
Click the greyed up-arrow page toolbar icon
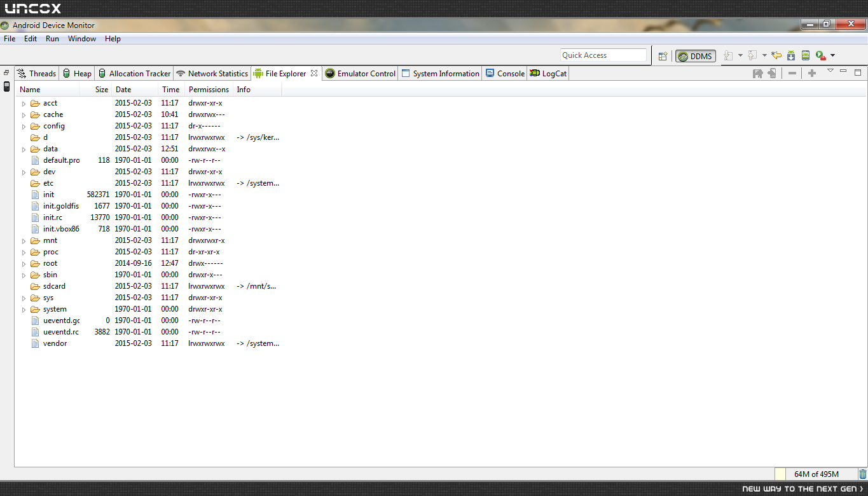tap(752, 55)
